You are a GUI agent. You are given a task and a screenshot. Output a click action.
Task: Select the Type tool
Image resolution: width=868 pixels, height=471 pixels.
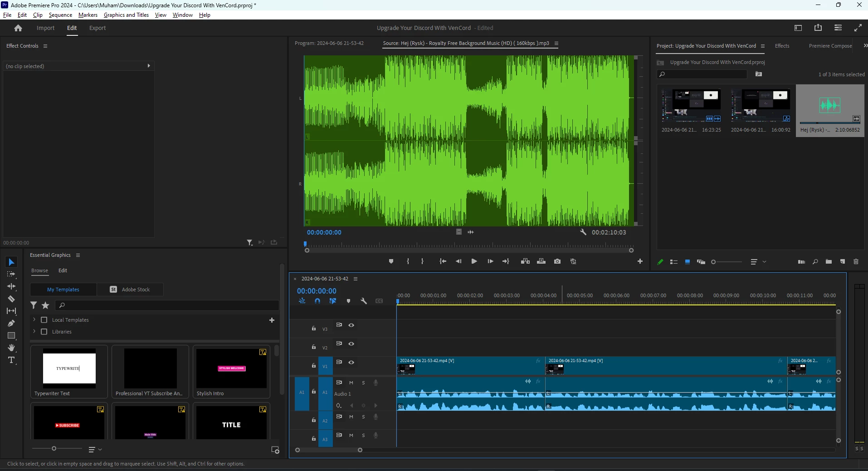click(11, 360)
